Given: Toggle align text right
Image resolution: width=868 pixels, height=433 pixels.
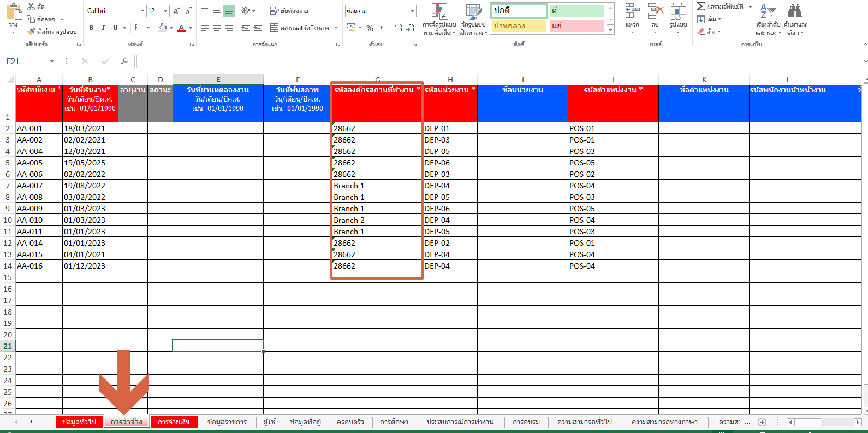Looking at the screenshot, I should pyautogui.click(x=229, y=28).
